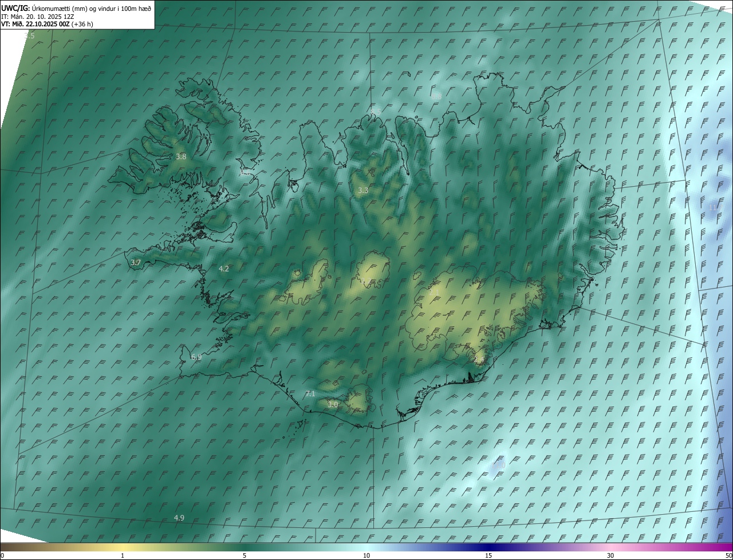Click the 3.0 value near the south coast
733x560 pixels.
tap(333, 404)
